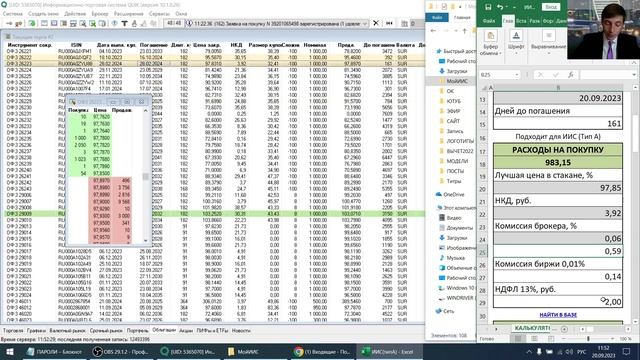Expand the Excel formula bar dropdown arrow

[633, 75]
